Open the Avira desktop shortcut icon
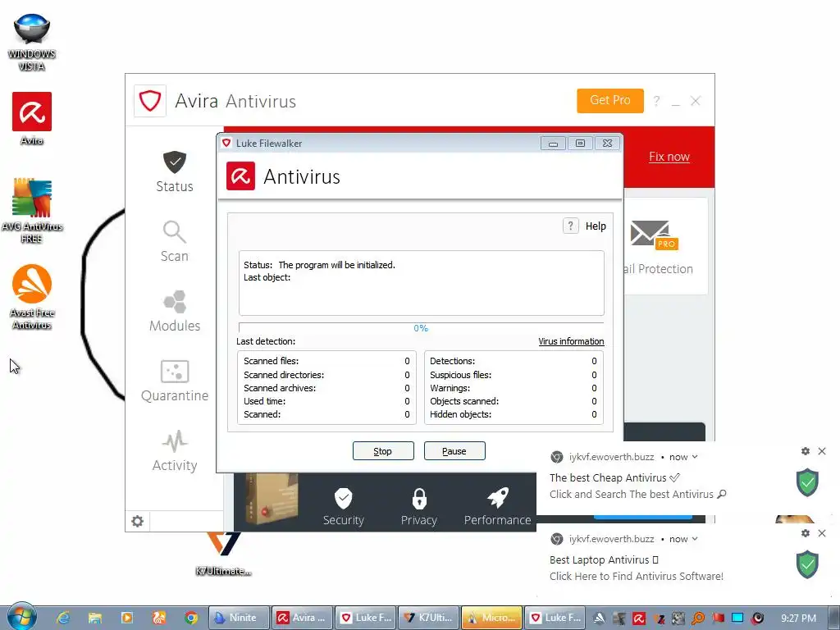This screenshot has width=840, height=630. coord(32,119)
